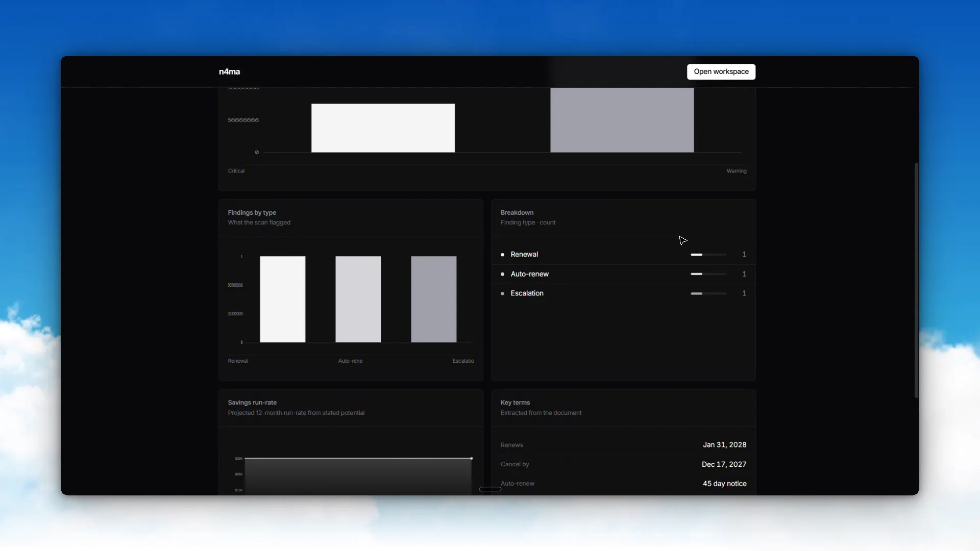Click the Warning axis label

coord(737,171)
